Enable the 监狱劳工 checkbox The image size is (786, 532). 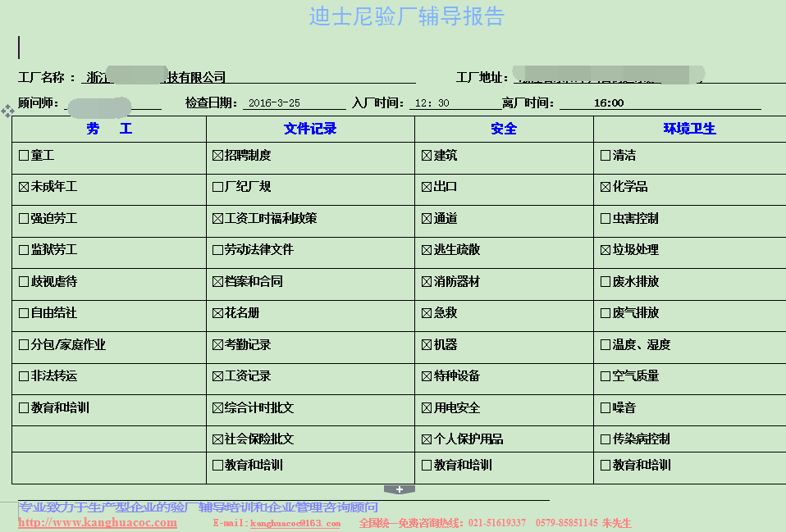coord(24,250)
